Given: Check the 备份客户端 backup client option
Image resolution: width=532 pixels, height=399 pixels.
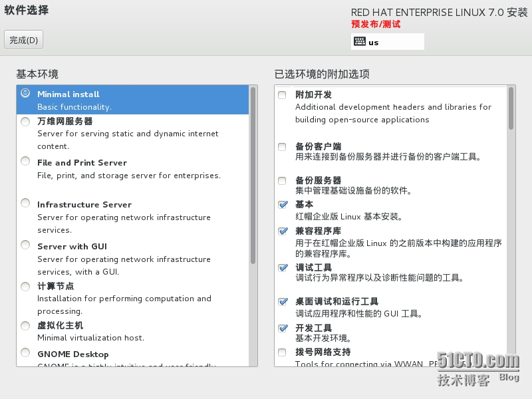Looking at the screenshot, I should pos(282,147).
